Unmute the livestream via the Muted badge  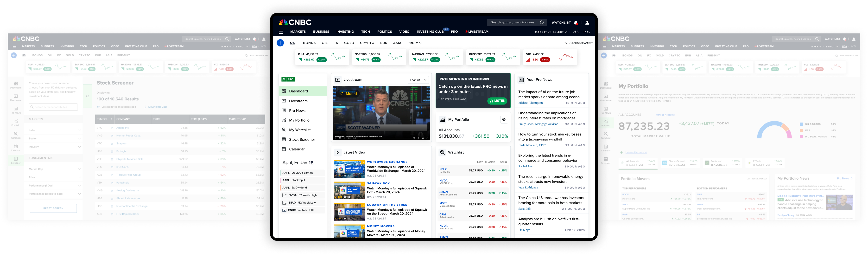[348, 94]
